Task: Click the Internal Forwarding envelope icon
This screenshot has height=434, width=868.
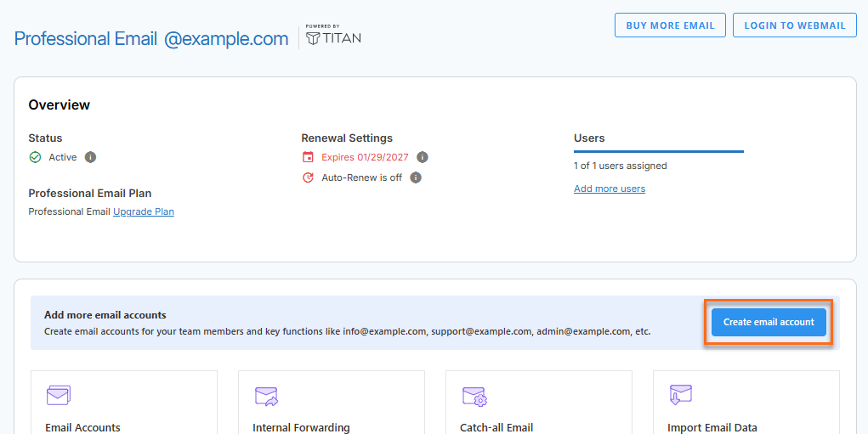Action: pyautogui.click(x=266, y=397)
